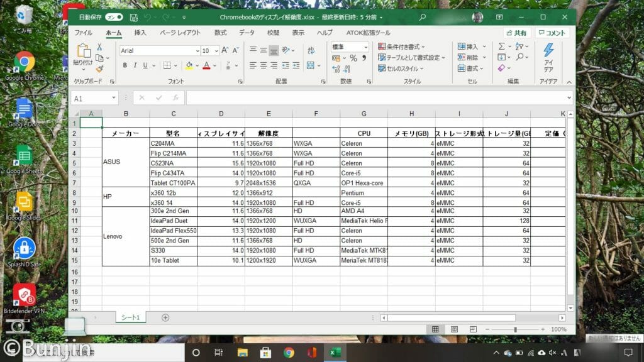Switch to the Insert (挿入) tab

pyautogui.click(x=140, y=33)
